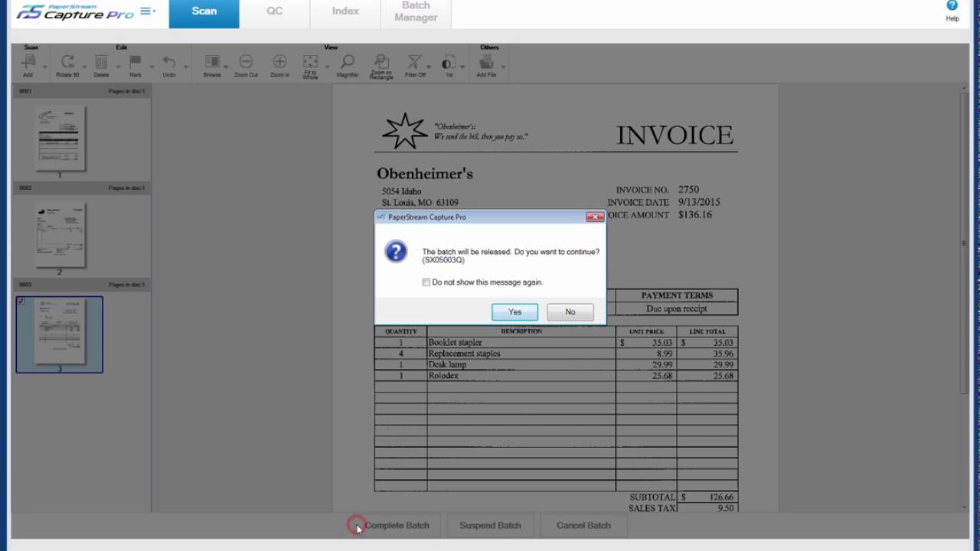Click the invoice number 2750
The image size is (980, 551).
pos(688,189)
